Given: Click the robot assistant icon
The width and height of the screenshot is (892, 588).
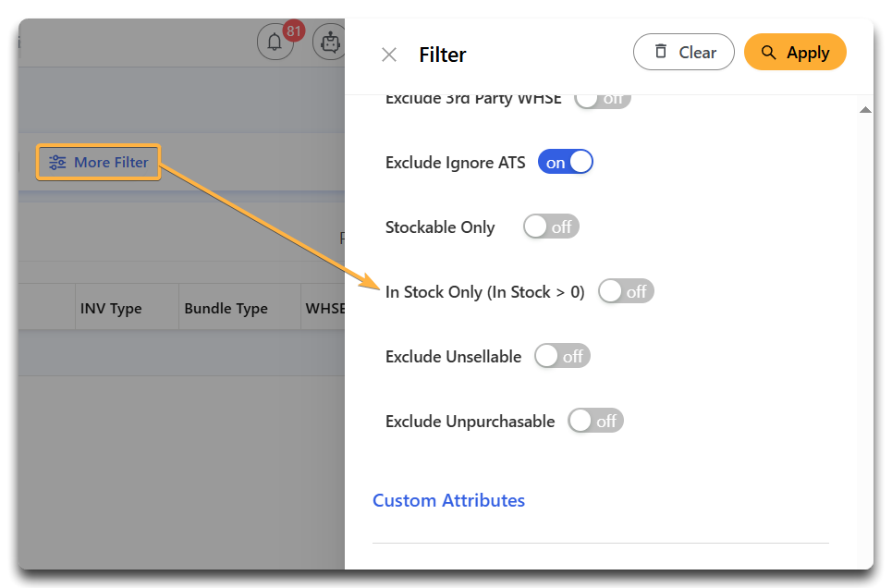Looking at the screenshot, I should (329, 42).
